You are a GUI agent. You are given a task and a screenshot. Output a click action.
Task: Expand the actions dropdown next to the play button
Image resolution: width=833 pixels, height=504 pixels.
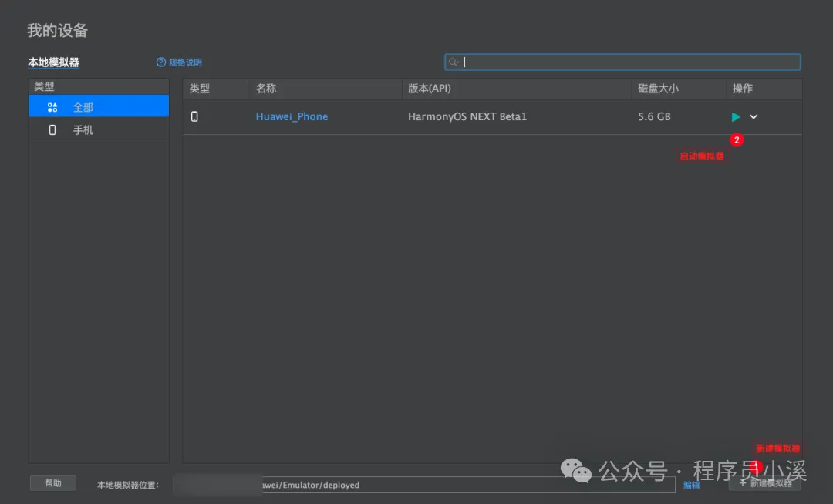(x=754, y=116)
